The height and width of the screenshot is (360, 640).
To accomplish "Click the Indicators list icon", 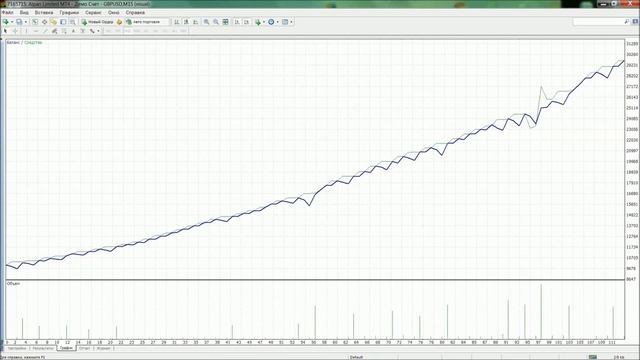I will click(x=258, y=22).
